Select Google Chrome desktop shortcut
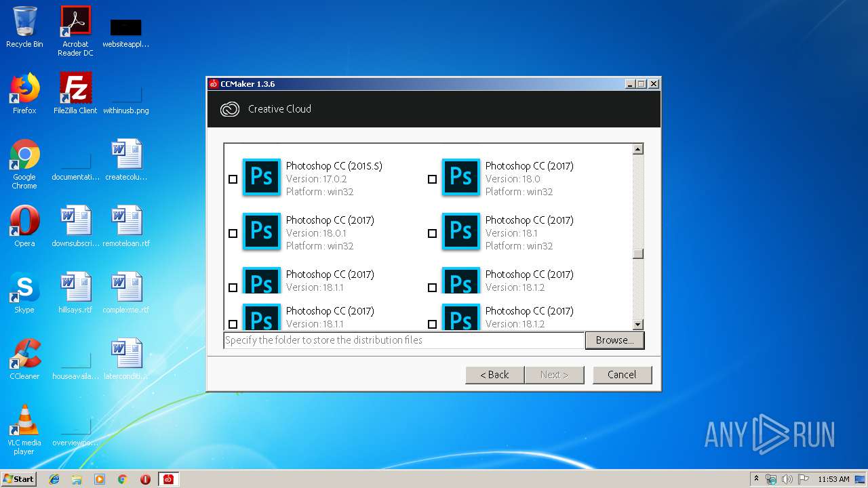Screen dimensions: 868x488 (24, 164)
